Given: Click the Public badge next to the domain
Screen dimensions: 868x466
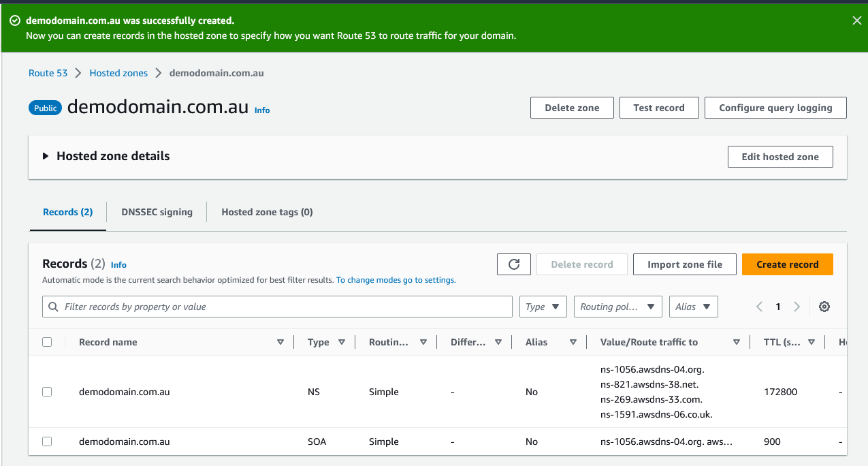Looking at the screenshot, I should [x=45, y=107].
